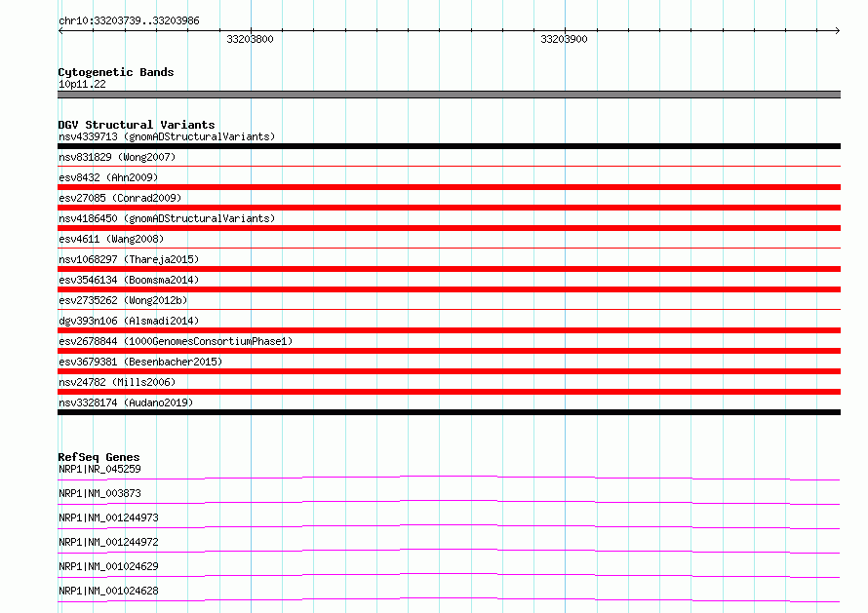Open variant esv2678844 (1000GenomesConsortiumPhase1)
The height and width of the screenshot is (613, 868).
pyautogui.click(x=176, y=341)
